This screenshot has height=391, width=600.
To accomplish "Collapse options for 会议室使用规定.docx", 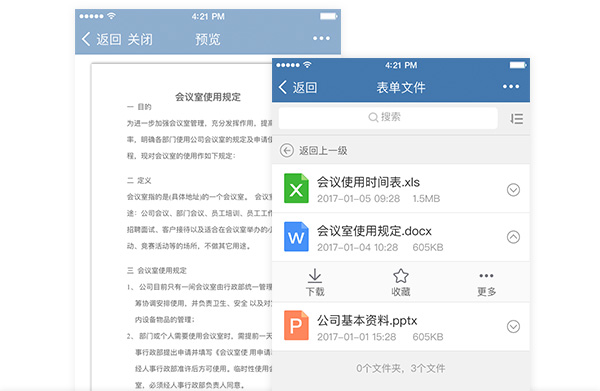I will (x=513, y=237).
